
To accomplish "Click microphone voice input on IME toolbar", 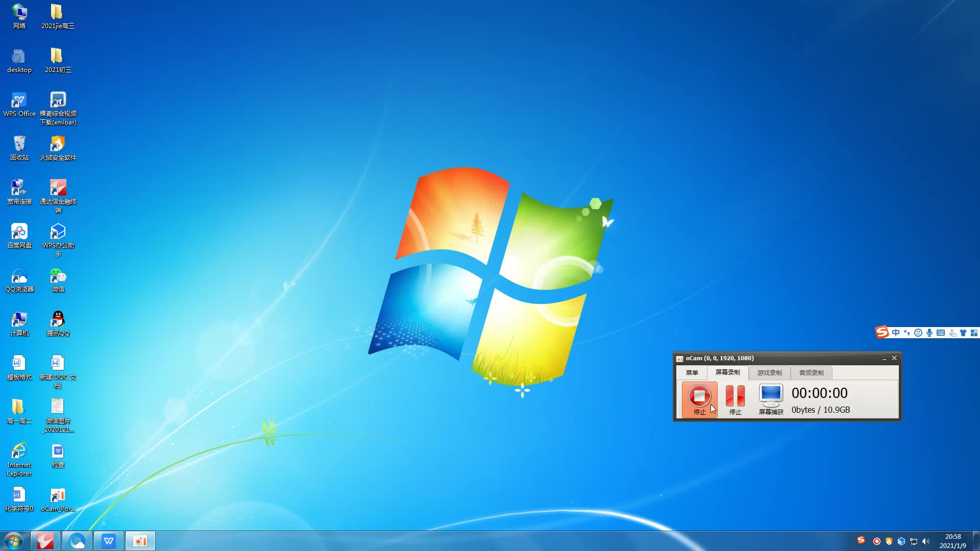I will click(x=929, y=333).
